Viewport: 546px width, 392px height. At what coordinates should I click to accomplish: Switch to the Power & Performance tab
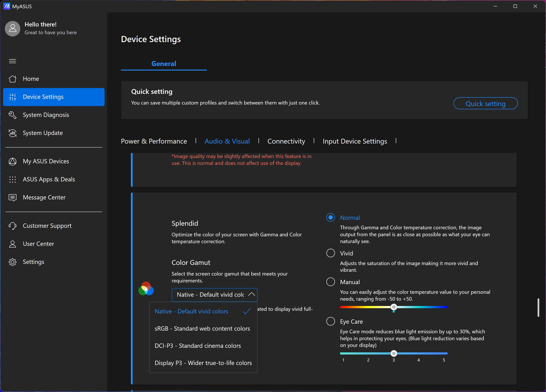pyautogui.click(x=154, y=141)
